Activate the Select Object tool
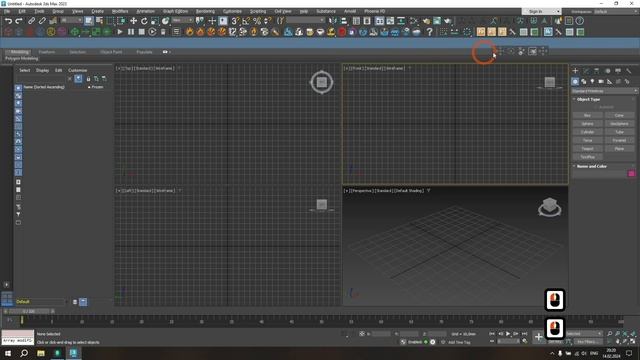Screen dimensions: 640x360 point(89,21)
